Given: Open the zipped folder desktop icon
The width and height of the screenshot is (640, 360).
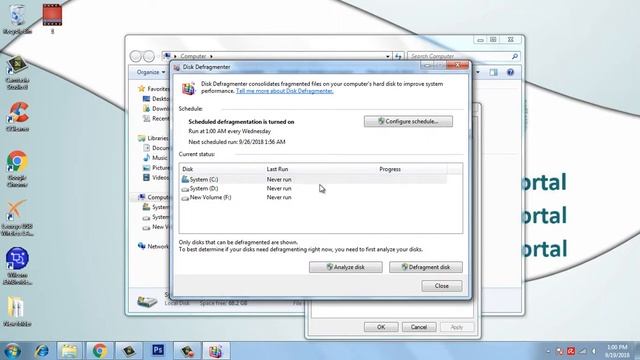Looking at the screenshot, I should [17, 311].
